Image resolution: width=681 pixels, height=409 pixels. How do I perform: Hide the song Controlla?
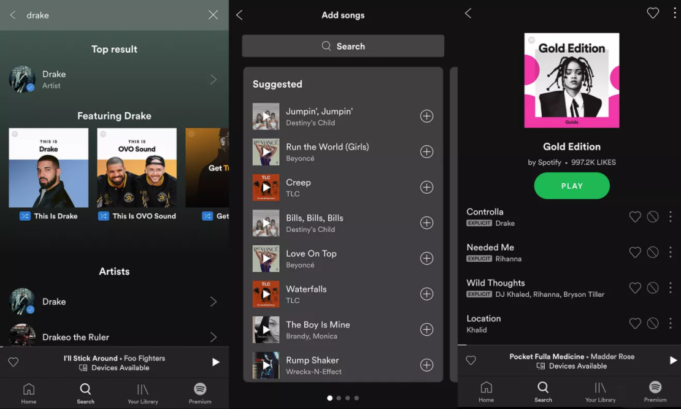pos(653,217)
